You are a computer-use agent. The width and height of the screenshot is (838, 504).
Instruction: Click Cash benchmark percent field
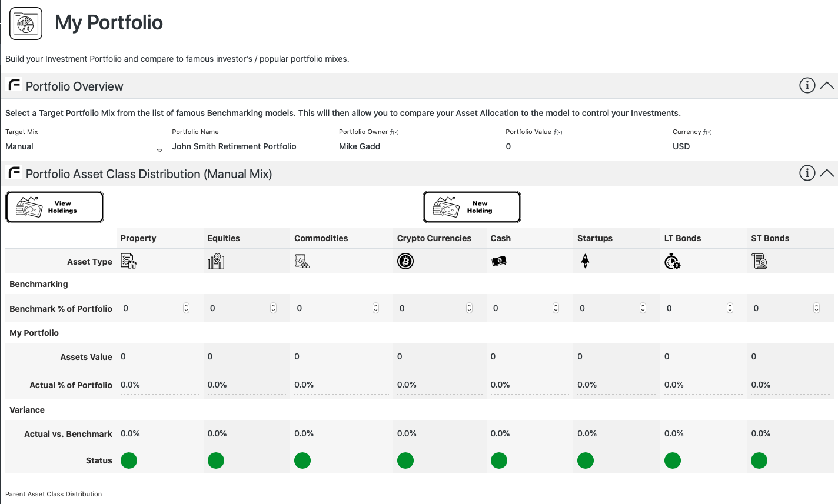pos(530,308)
